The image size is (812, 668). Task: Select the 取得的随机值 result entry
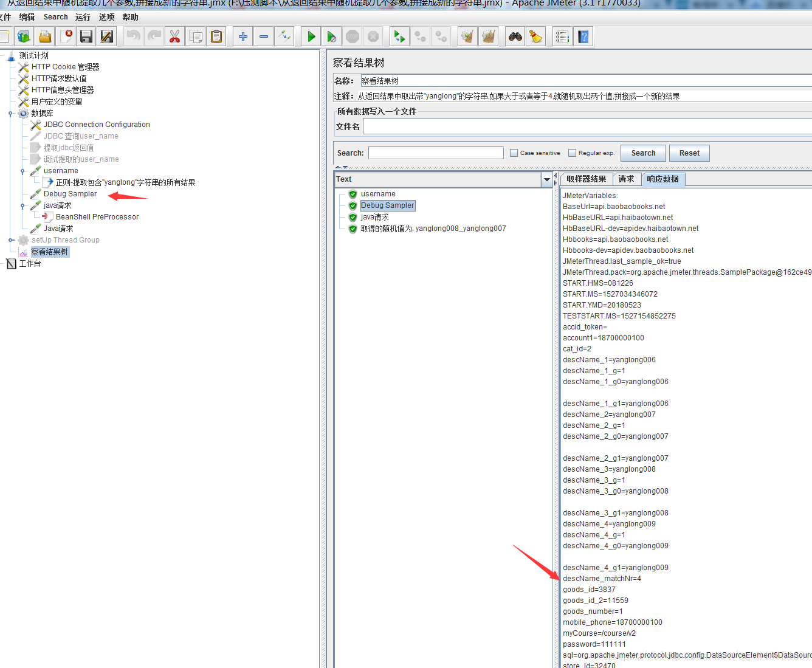click(433, 229)
